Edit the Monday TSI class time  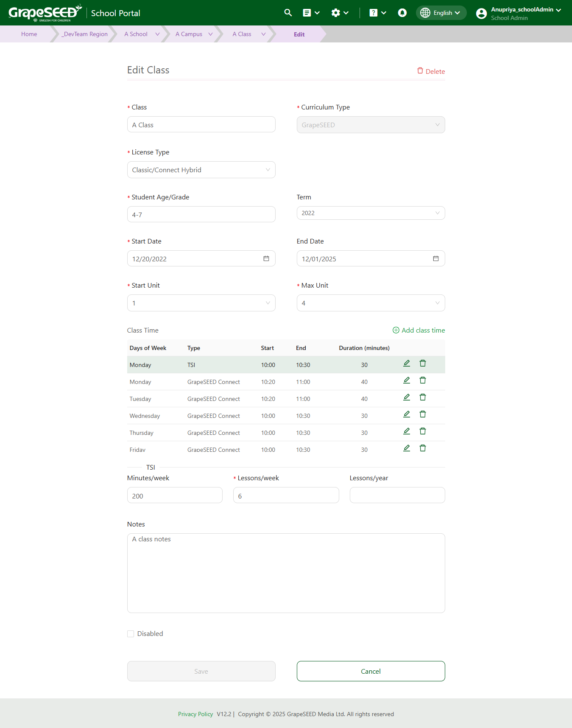[407, 363]
